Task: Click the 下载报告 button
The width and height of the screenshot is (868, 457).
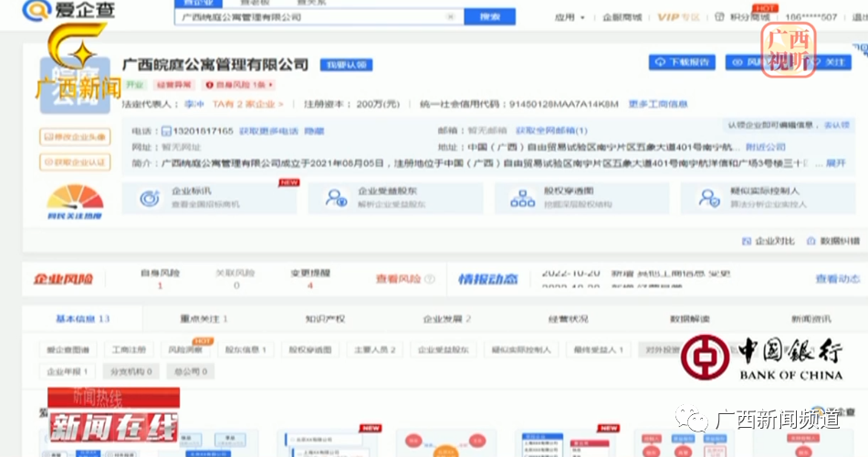Action: coord(682,62)
